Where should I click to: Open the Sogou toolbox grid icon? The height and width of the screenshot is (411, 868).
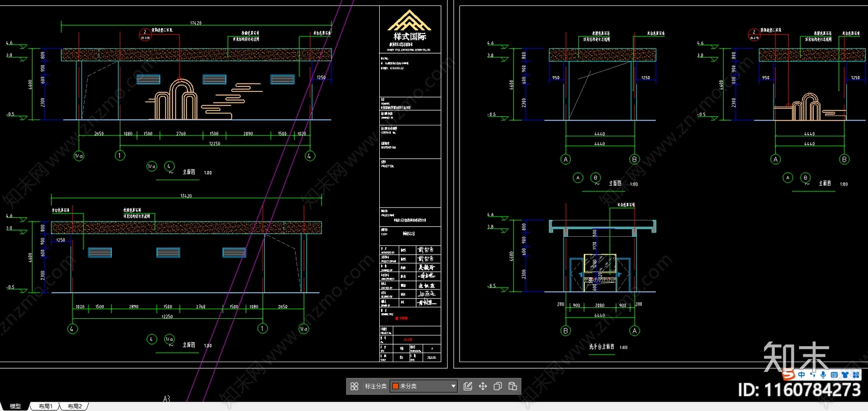[856, 375]
